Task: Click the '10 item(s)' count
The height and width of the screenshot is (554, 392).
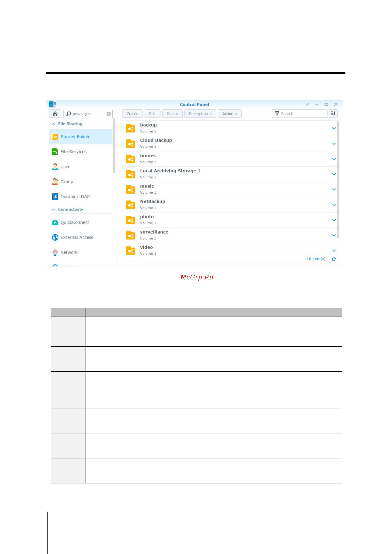Action: coord(316,259)
